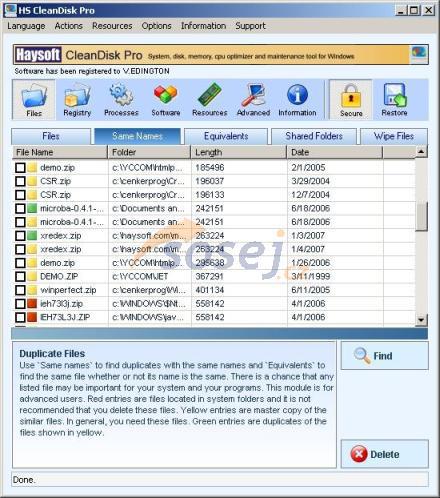Sort by Folder column header
This screenshot has width=440, height=498.
[x=149, y=152]
